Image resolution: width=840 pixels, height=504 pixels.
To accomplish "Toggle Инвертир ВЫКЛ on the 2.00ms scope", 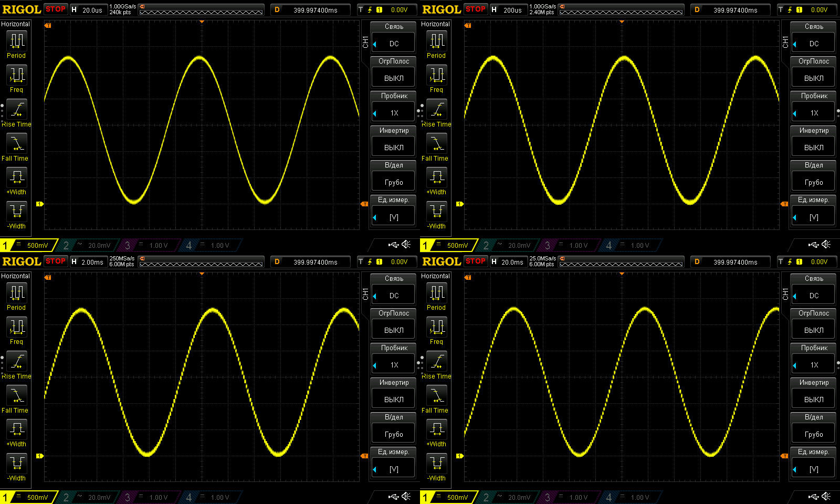I will [394, 400].
